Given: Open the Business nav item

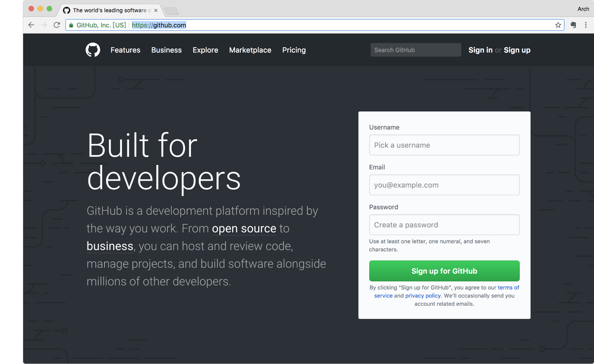Looking at the screenshot, I should click(166, 50).
